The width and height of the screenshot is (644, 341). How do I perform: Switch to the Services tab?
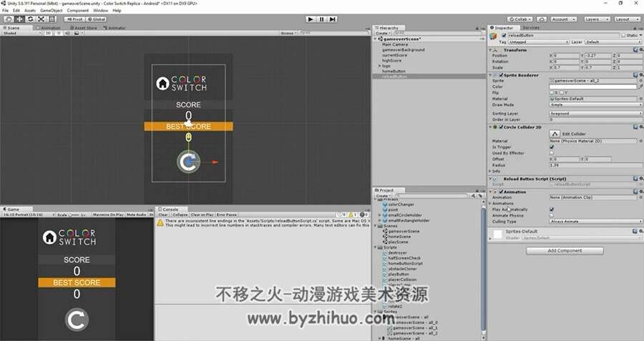(531, 28)
